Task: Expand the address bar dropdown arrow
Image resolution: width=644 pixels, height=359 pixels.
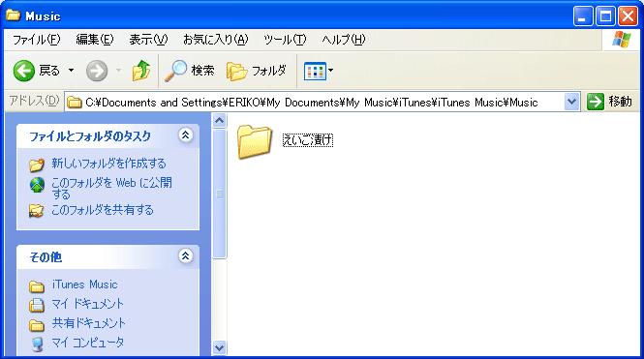Action: (x=571, y=102)
